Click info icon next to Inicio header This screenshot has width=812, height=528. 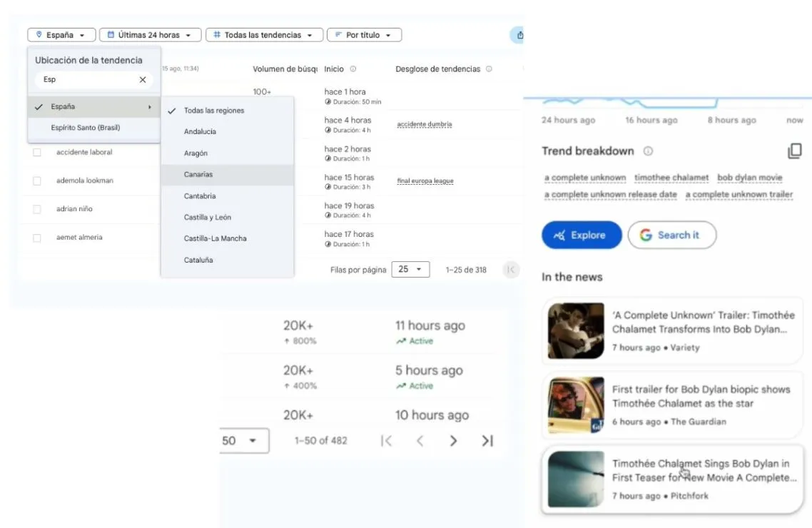point(353,68)
